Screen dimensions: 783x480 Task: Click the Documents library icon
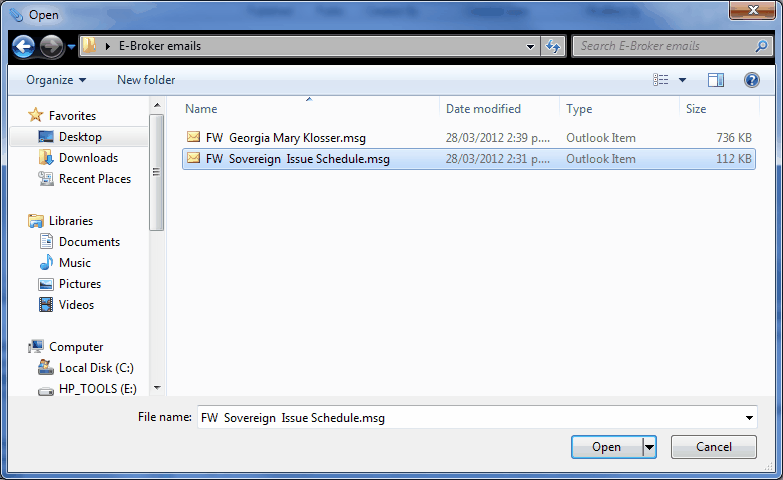(46, 241)
